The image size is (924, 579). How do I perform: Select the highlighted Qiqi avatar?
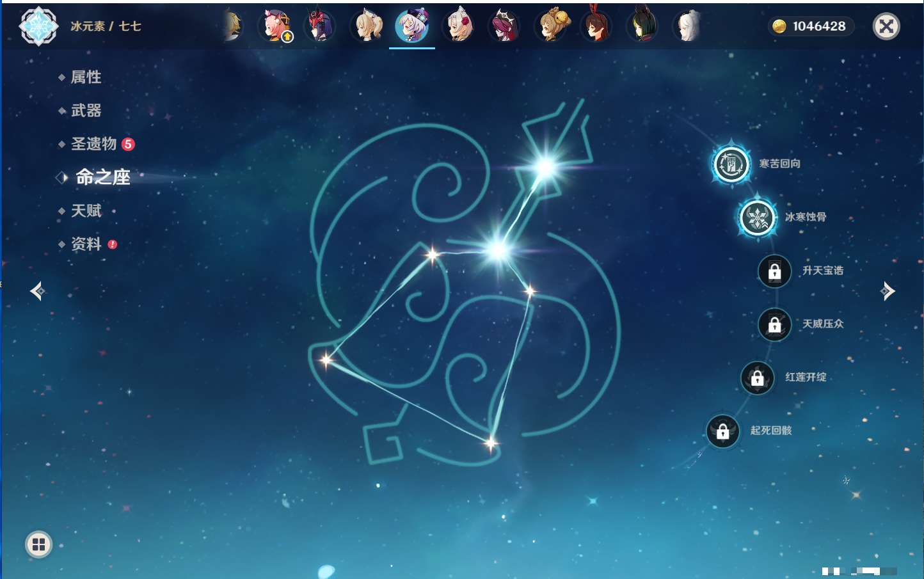[x=412, y=26]
